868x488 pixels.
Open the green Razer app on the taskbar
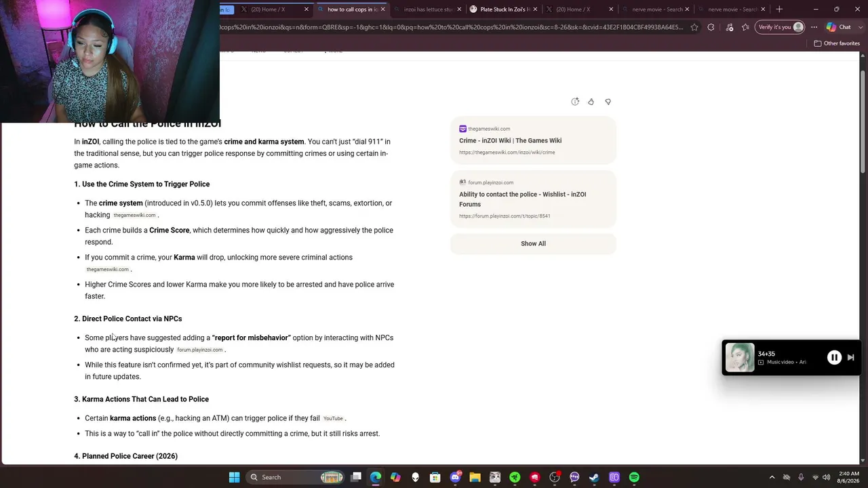click(515, 477)
